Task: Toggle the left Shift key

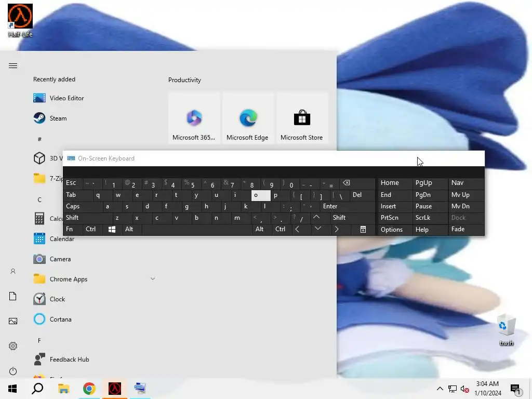Action: click(87, 218)
